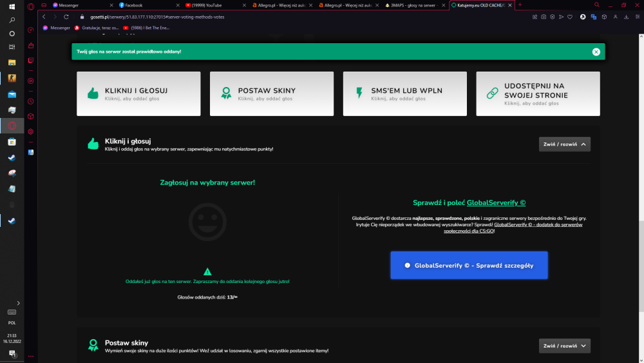644x363 pixels.
Task: Click the POL language indicator
Action: pyautogui.click(x=12, y=323)
